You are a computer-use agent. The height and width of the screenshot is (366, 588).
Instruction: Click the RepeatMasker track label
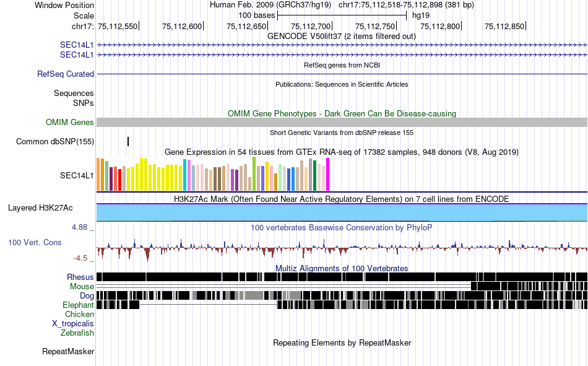click(x=68, y=352)
